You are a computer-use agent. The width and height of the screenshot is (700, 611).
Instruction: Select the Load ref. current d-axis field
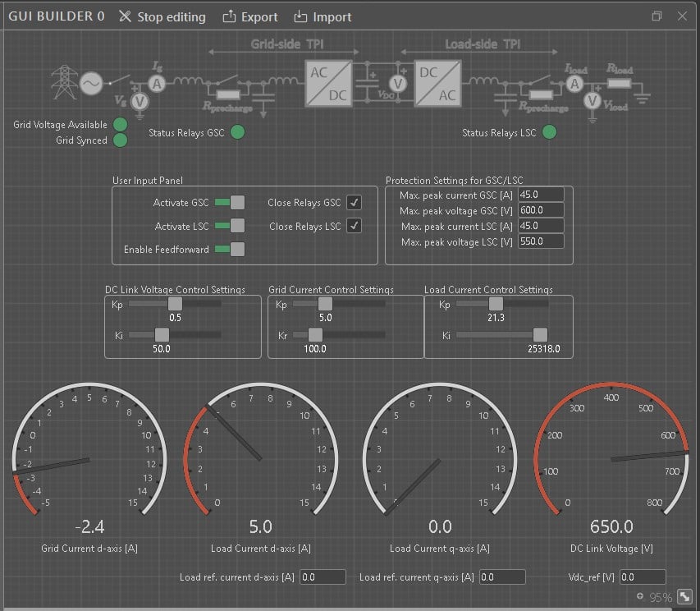click(323, 577)
